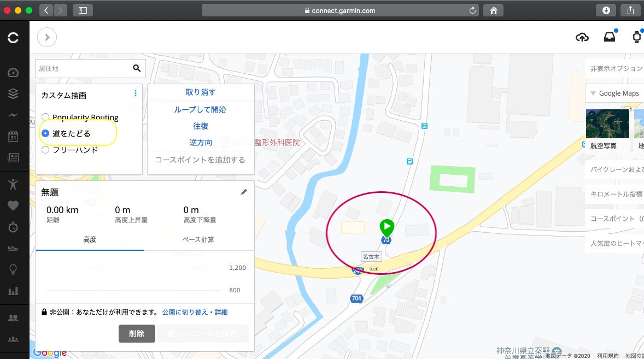
Task: Open the bar chart reports icon in sidebar
Action: click(x=13, y=291)
